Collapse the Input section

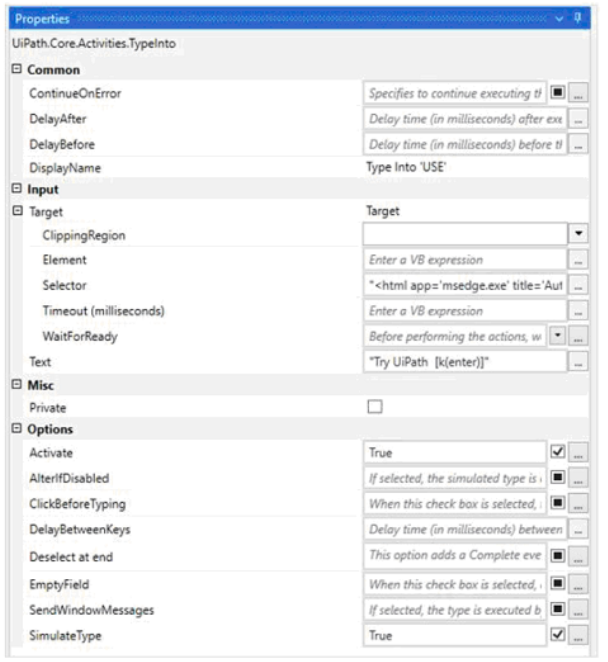(16, 188)
